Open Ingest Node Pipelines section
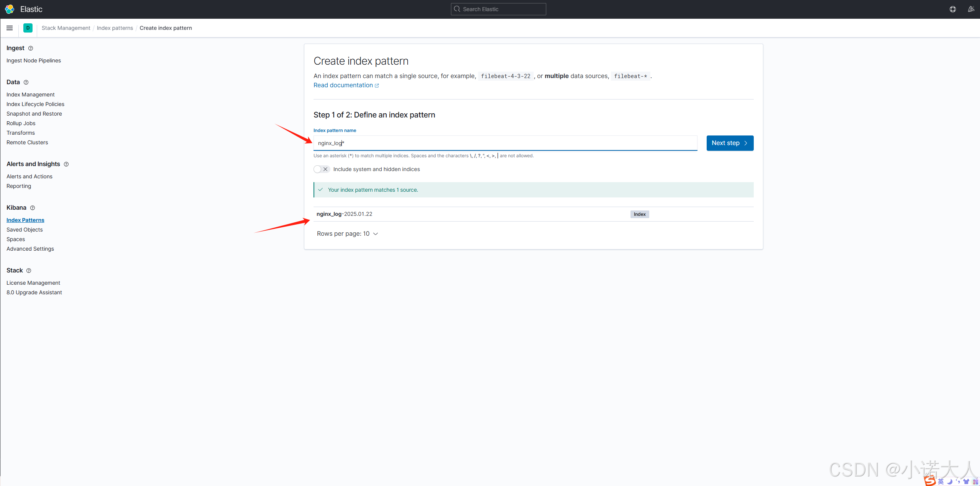This screenshot has height=486, width=980. (x=33, y=60)
